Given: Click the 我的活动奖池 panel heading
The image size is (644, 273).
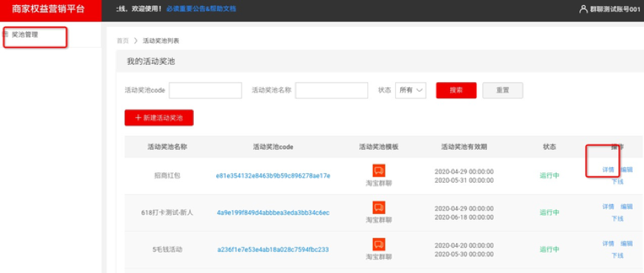Looking at the screenshot, I should (151, 62).
